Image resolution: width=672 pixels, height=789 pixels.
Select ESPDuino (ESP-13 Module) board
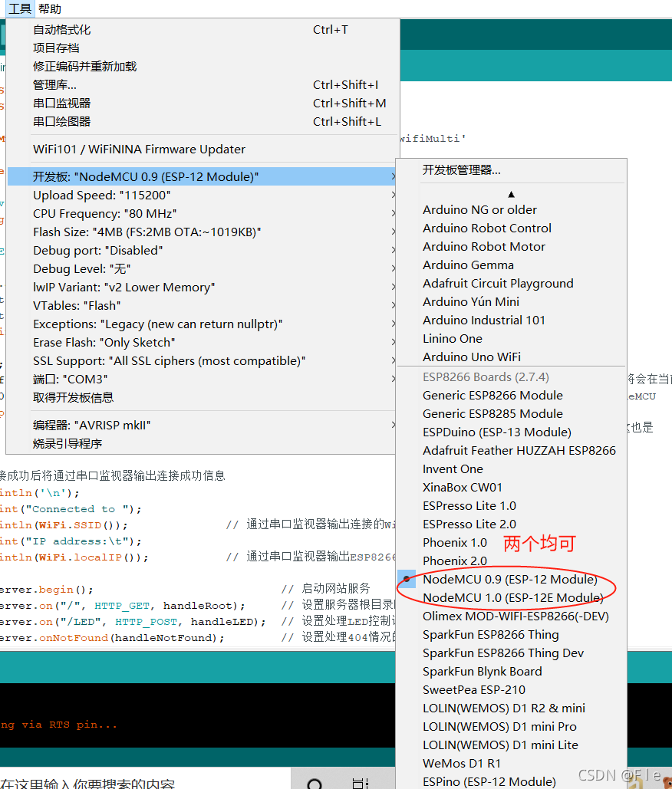coord(512,432)
